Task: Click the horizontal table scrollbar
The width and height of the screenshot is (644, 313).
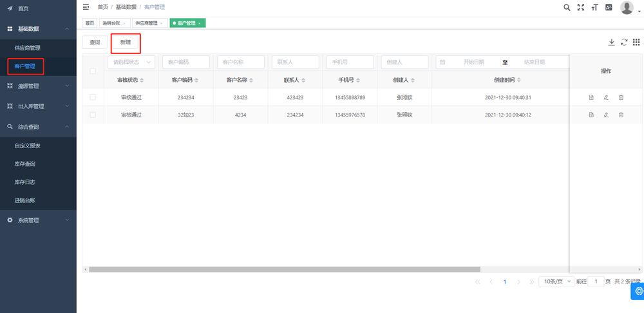Action: [x=283, y=269]
